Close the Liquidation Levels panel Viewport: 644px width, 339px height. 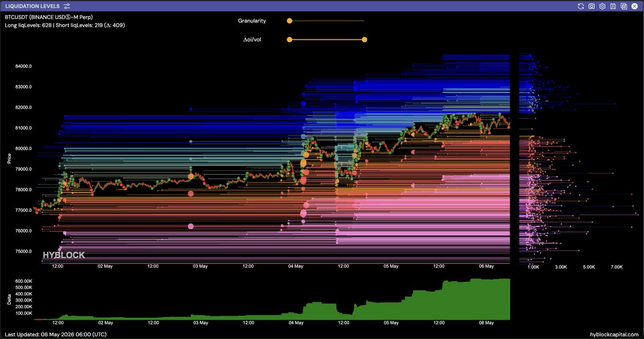click(x=635, y=6)
